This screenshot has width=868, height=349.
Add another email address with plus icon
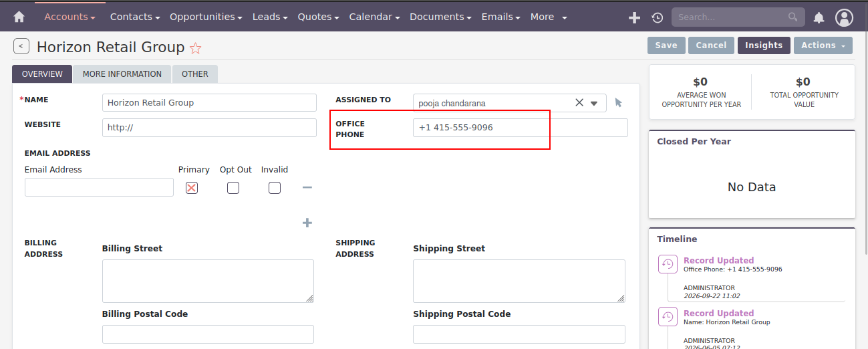click(307, 223)
